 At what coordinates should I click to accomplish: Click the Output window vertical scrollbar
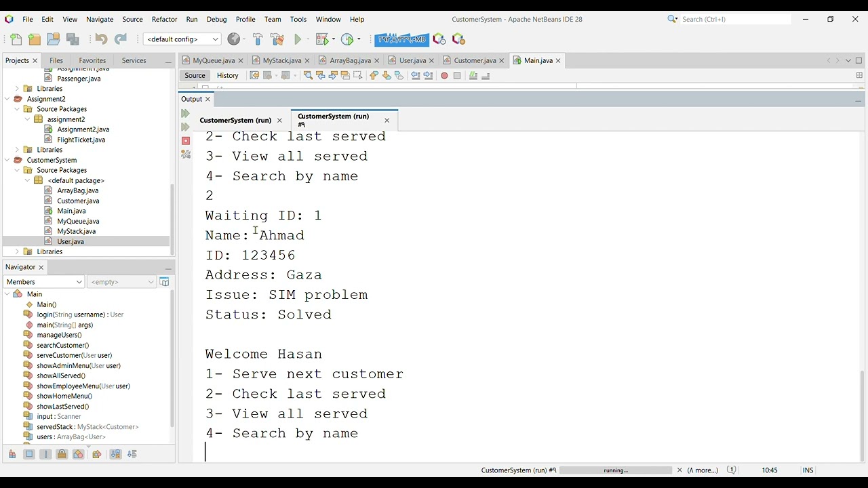[863, 415]
